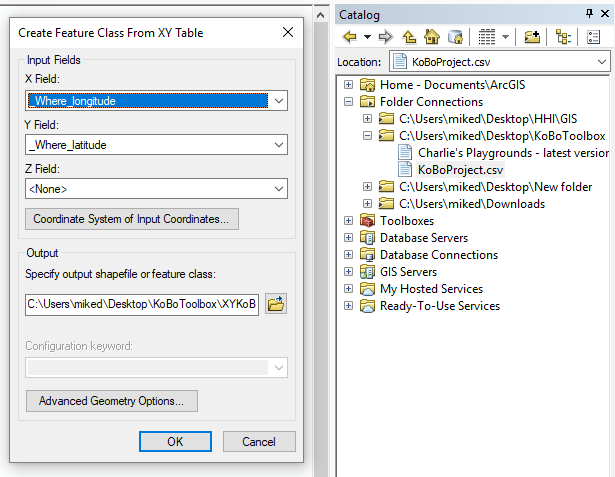Image resolution: width=615 pixels, height=477 pixels.
Task: Browse for output location folder icon
Action: pos(276,304)
